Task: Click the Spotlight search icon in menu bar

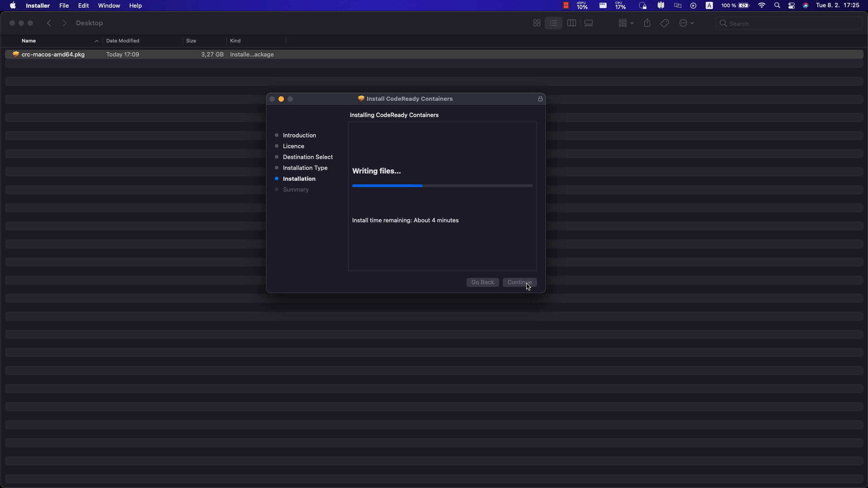Action: pos(777,5)
